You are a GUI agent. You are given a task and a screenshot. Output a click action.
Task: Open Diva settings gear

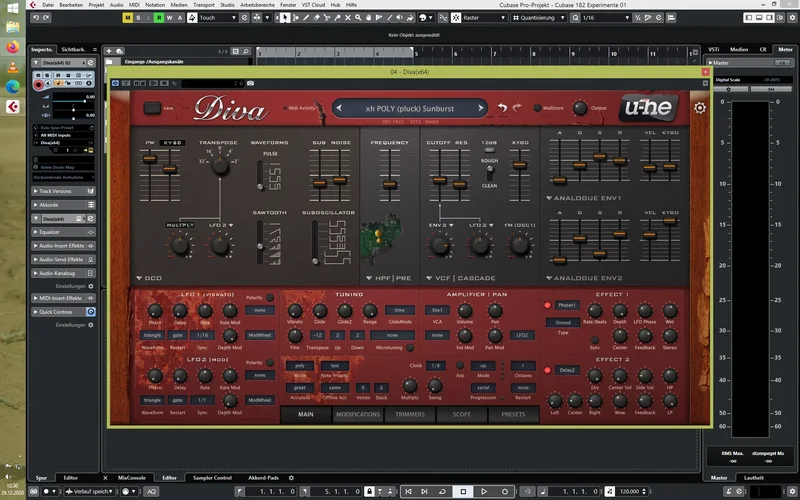[x=700, y=108]
